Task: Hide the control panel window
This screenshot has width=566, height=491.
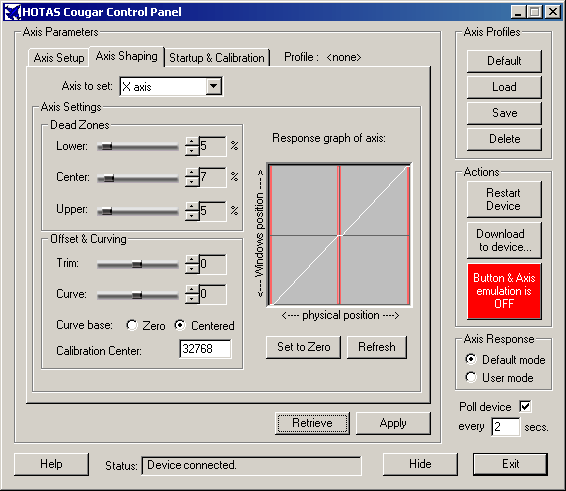Action: click(420, 464)
